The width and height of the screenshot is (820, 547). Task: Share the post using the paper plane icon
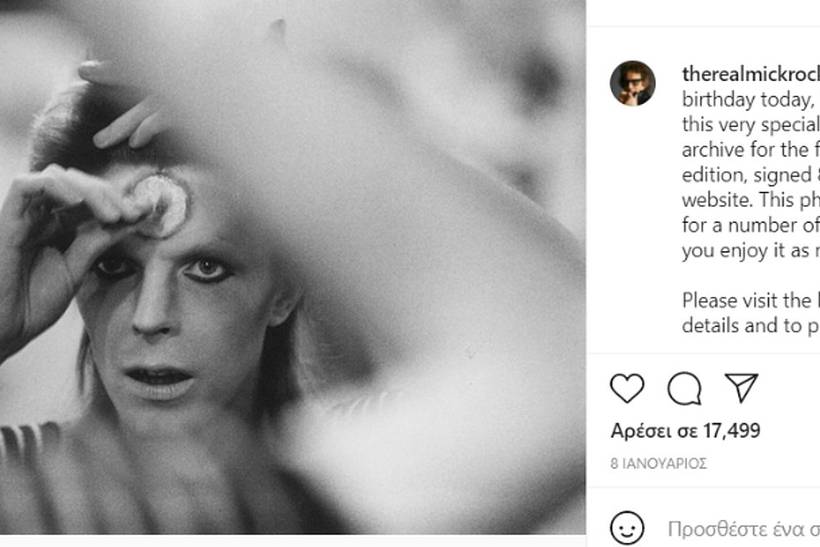(741, 388)
